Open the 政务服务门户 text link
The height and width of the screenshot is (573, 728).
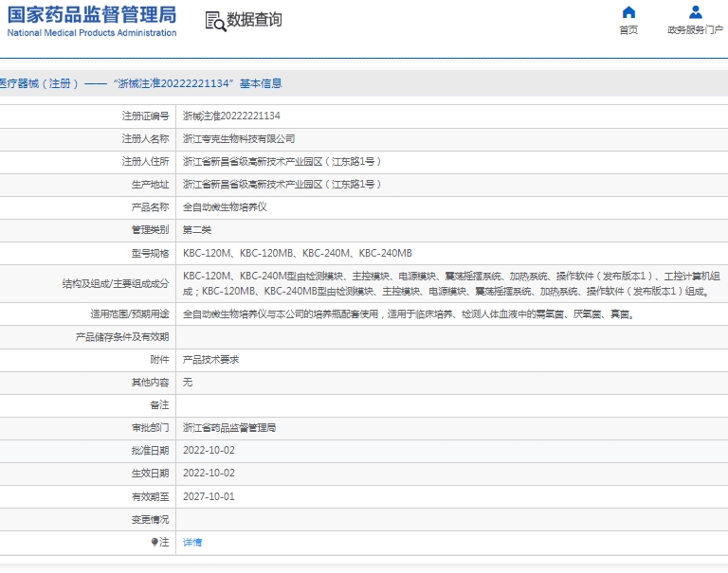point(695,30)
